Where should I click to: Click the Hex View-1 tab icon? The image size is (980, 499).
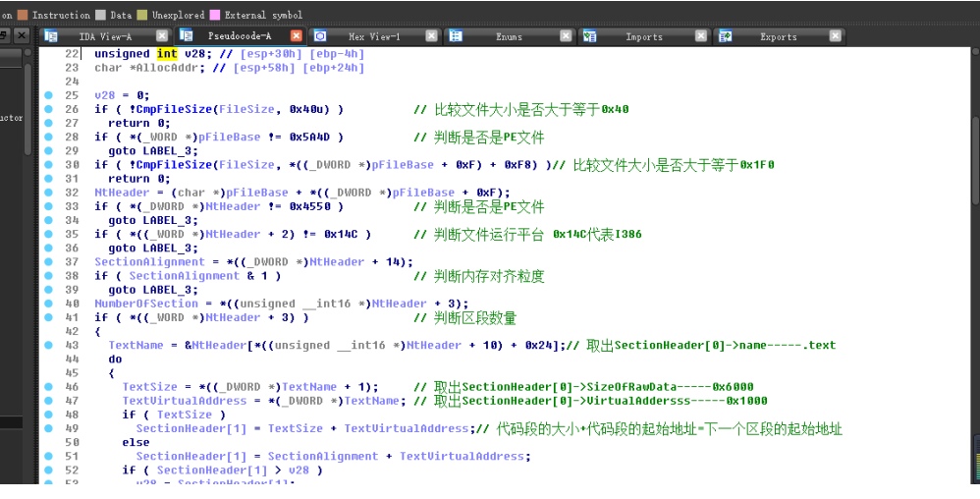[x=320, y=36]
